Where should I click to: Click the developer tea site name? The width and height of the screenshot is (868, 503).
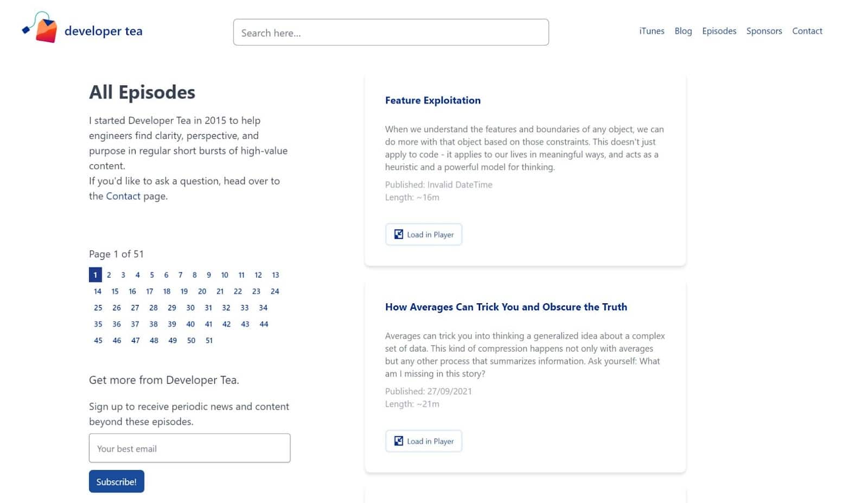[103, 31]
